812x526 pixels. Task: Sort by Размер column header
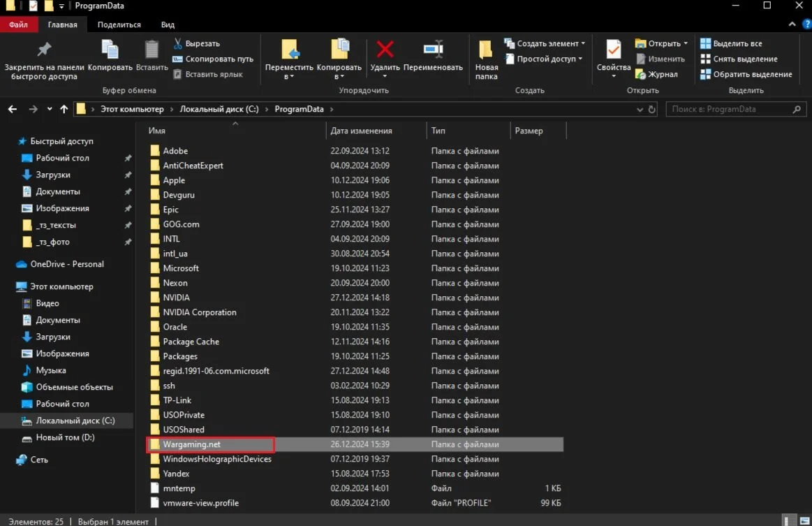[529, 131]
